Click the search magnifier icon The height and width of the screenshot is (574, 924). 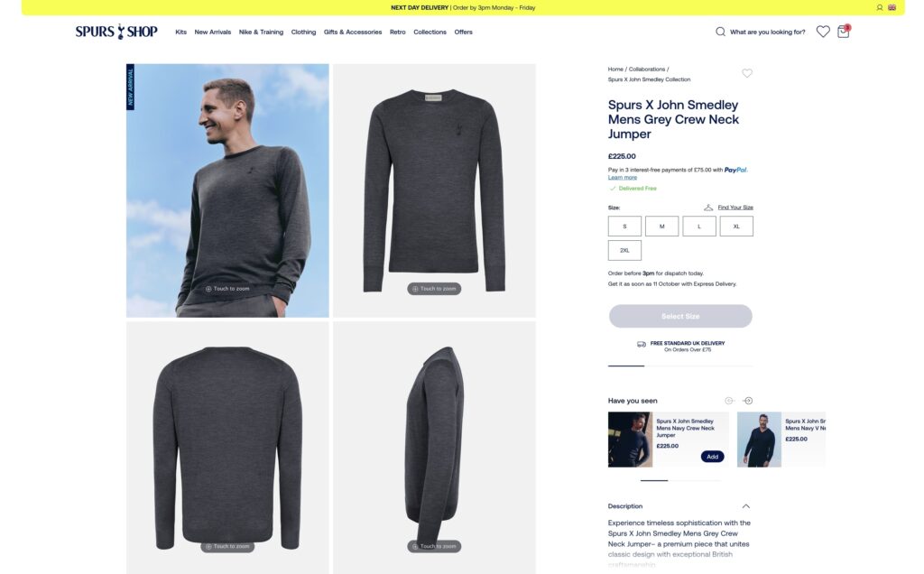[720, 32]
